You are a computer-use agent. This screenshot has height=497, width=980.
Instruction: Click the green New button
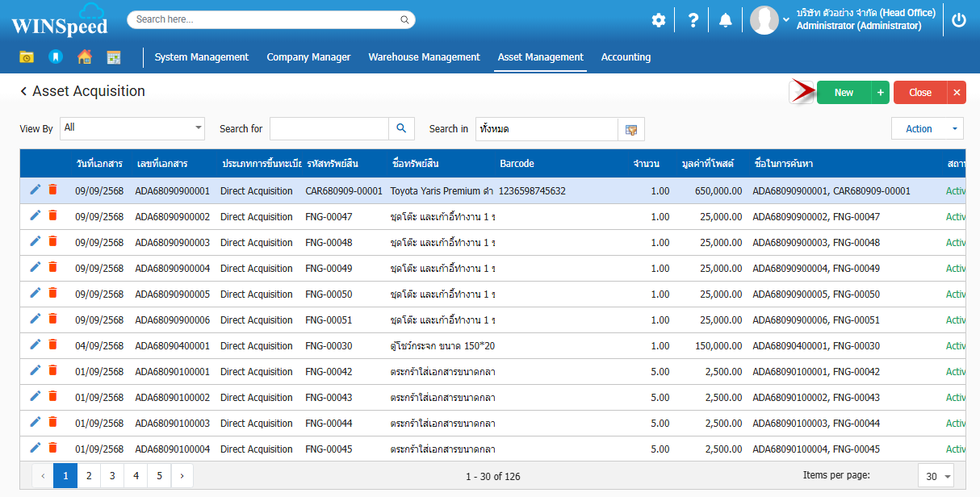(x=844, y=93)
